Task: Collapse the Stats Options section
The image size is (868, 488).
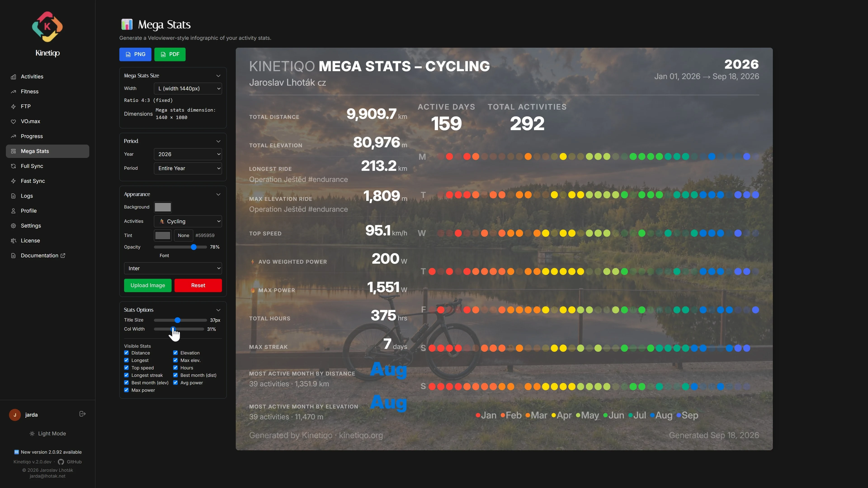Action: (218, 310)
